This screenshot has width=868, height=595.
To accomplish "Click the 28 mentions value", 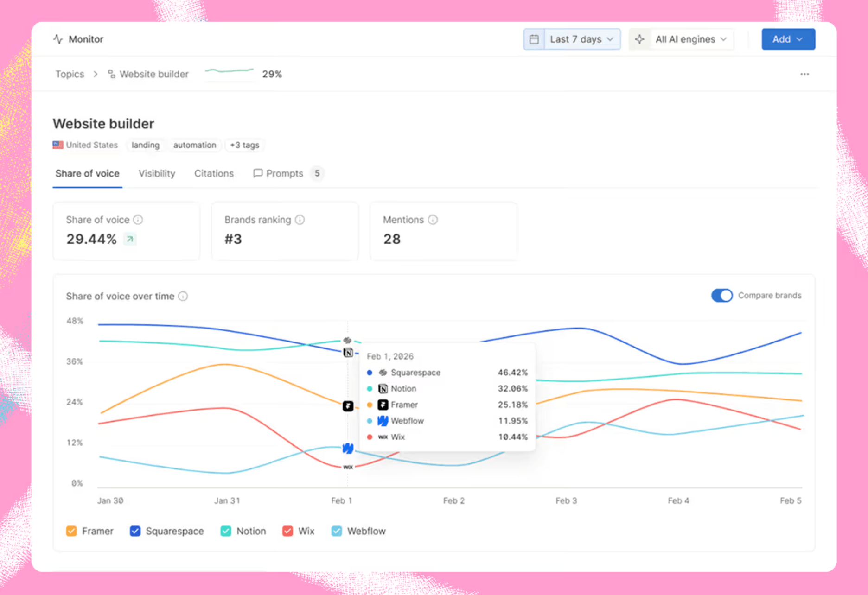I will tap(392, 239).
